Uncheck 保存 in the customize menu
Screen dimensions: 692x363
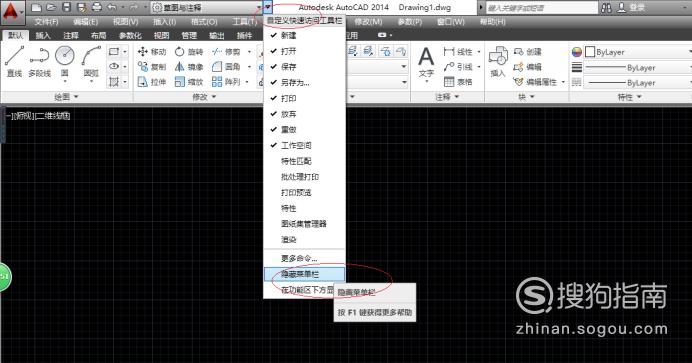(304, 67)
